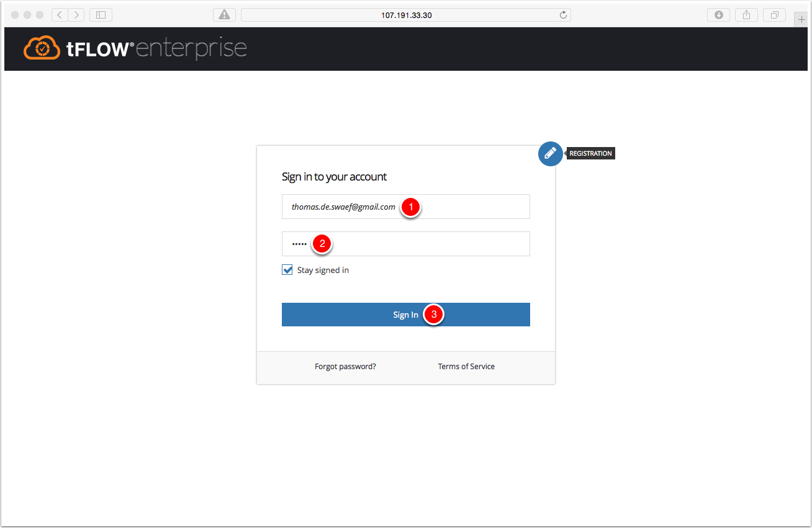Go back with the browser back arrow
Screen dimensions: 812x528
coord(60,15)
